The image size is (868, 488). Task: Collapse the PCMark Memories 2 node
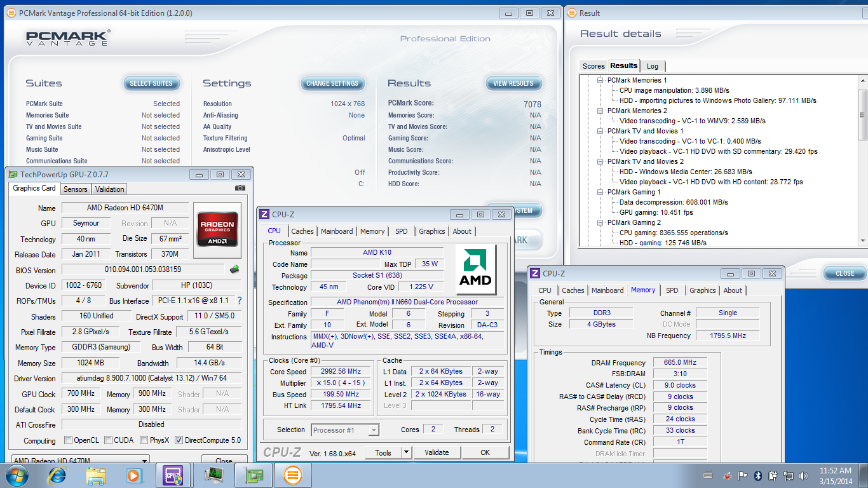[x=600, y=111]
